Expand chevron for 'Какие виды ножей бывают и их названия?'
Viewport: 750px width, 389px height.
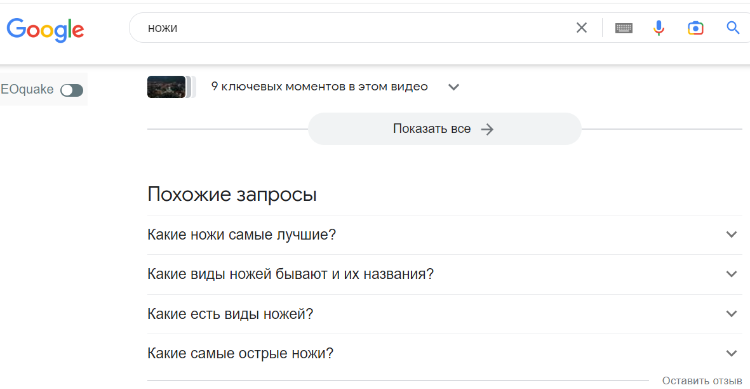coord(731,274)
